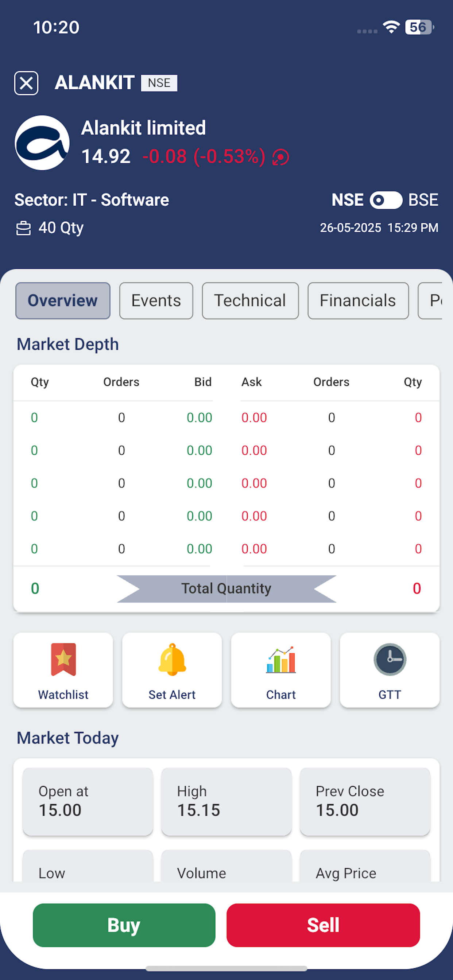
Task: Tap the Sell button
Action: (323, 925)
